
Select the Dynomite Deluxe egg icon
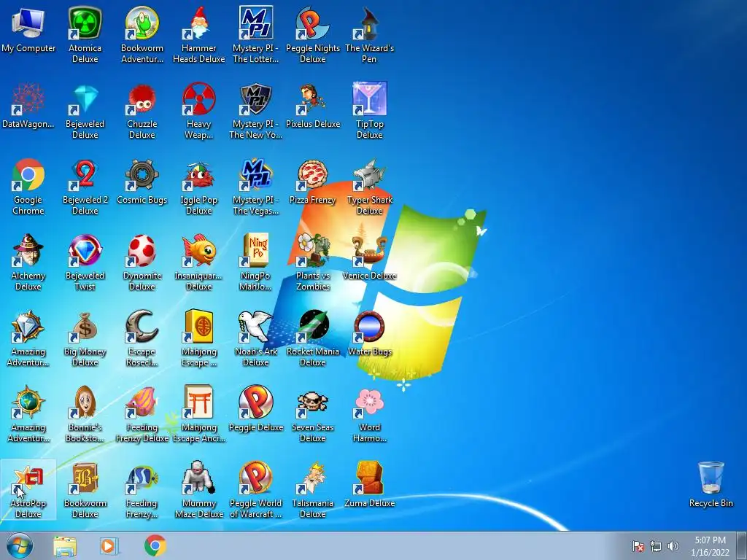pyautogui.click(x=142, y=250)
